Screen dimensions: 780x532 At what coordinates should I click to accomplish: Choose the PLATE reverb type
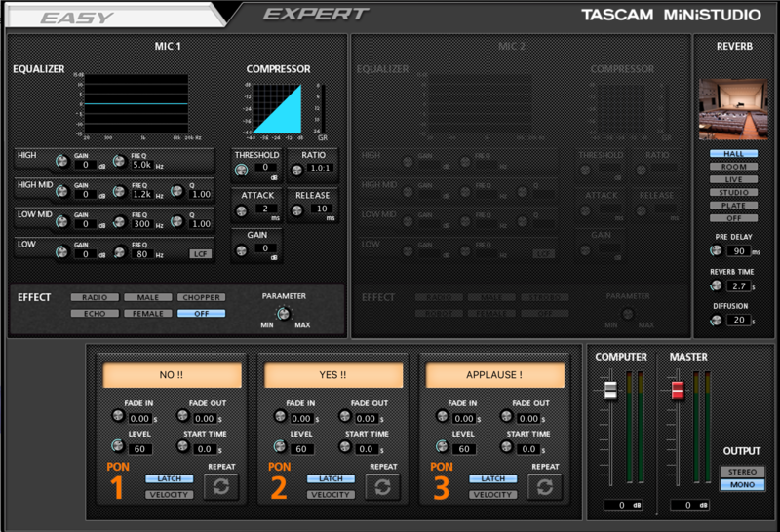pyautogui.click(x=733, y=206)
